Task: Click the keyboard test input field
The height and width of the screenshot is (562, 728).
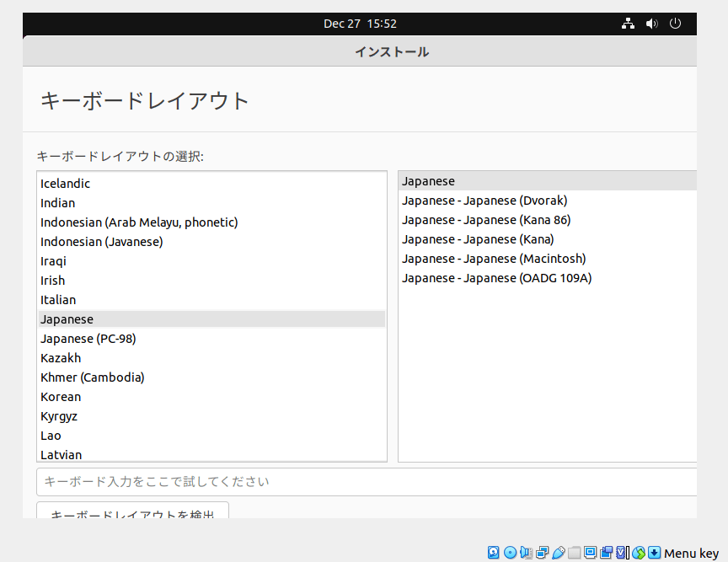Action: point(367,482)
